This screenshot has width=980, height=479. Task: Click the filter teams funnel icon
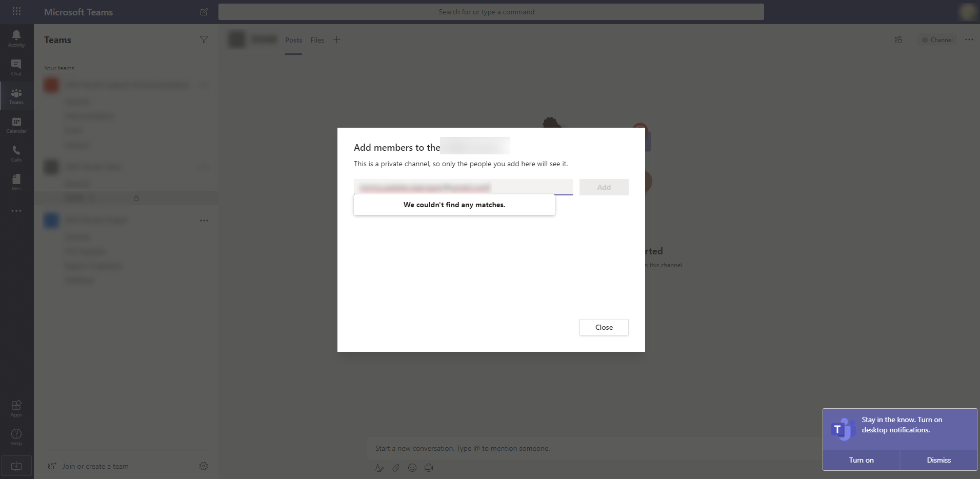pos(204,39)
